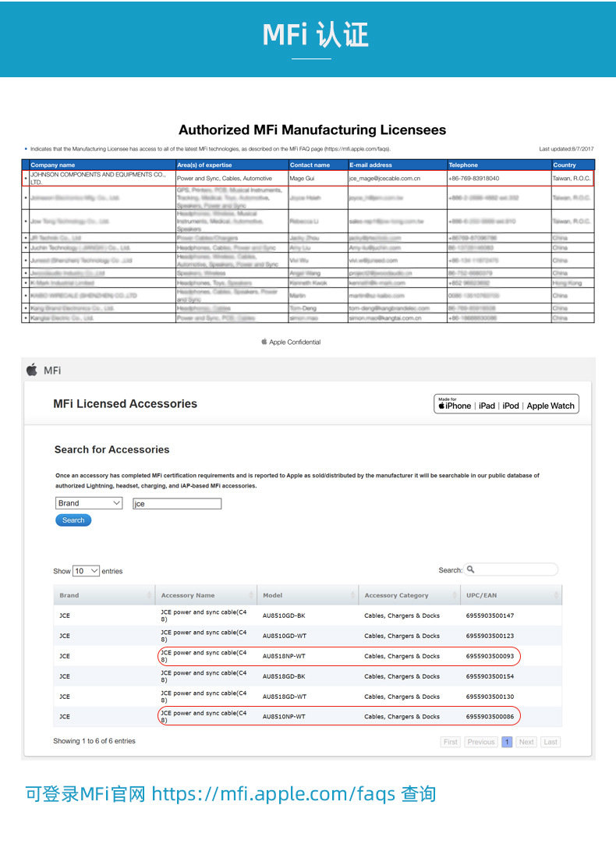Sort table by the UPC/EAN column arrows
The width and height of the screenshot is (616, 844).
point(556,595)
